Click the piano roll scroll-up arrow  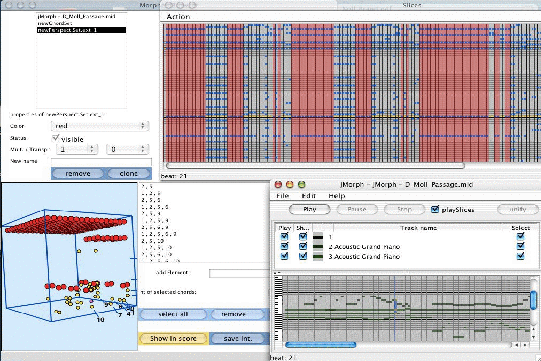(534, 330)
